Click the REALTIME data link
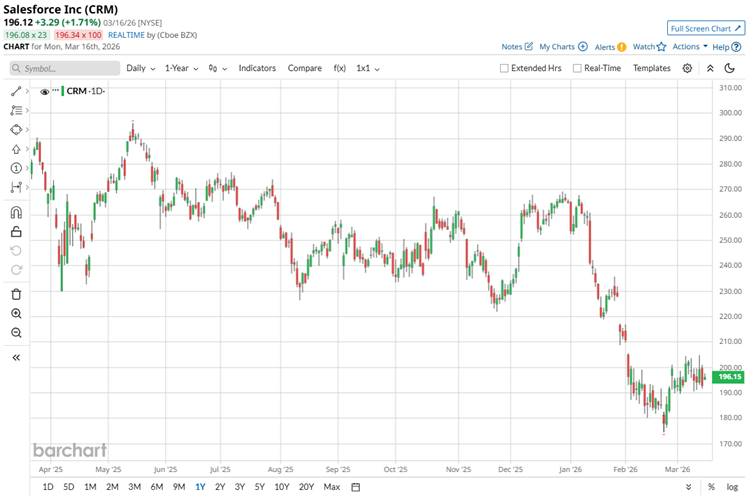Screen dimensions: 753x504 (x=126, y=35)
